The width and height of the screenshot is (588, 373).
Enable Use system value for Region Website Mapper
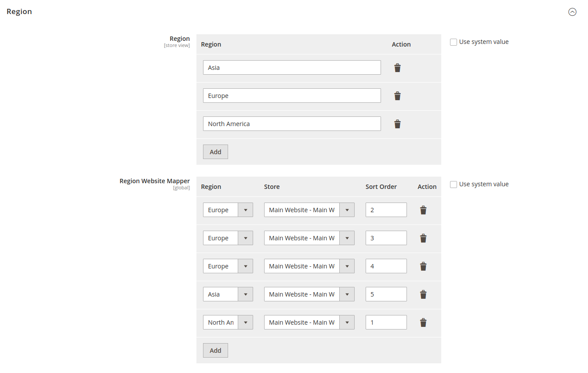pos(454,185)
